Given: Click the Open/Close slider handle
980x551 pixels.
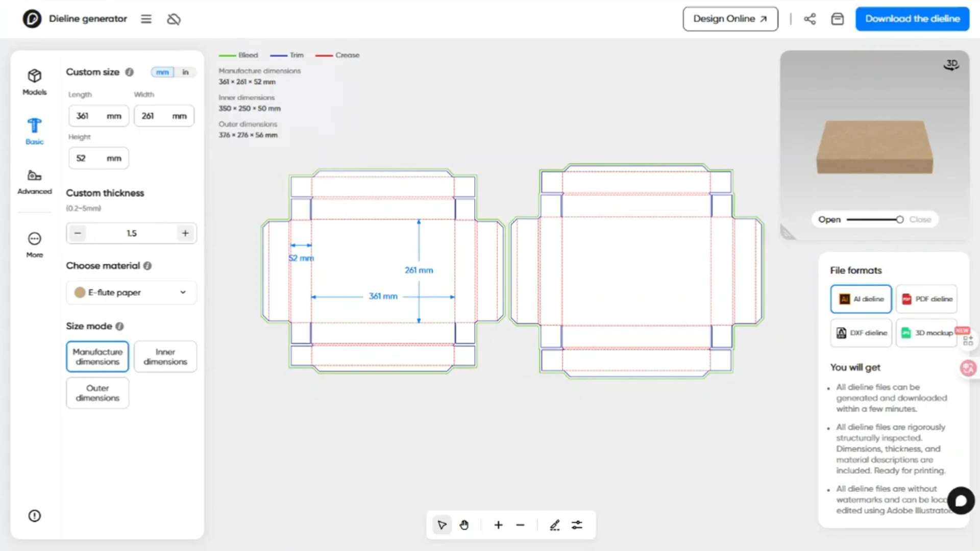Looking at the screenshot, I should [x=899, y=219].
